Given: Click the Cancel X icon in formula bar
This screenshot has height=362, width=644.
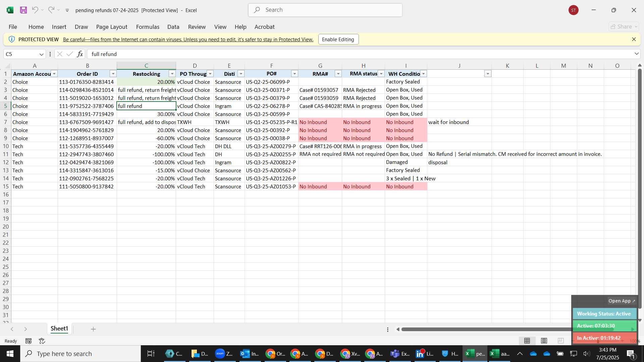Looking at the screenshot, I should [60, 54].
